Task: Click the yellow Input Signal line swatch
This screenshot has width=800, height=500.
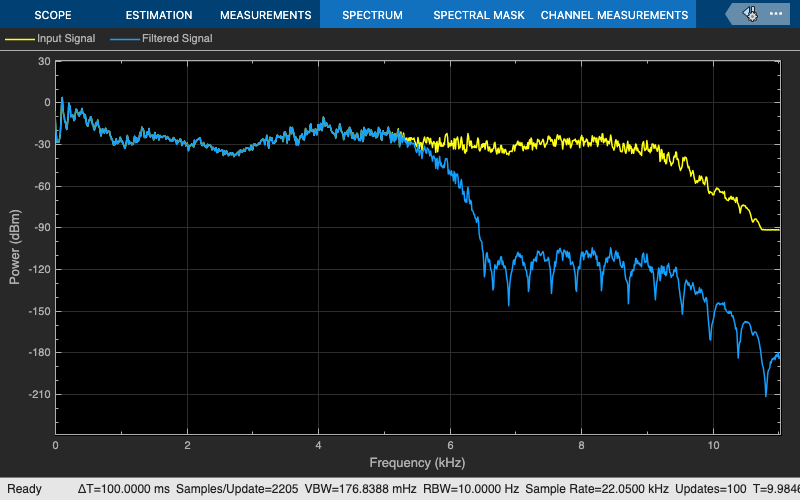Action: click(x=19, y=39)
